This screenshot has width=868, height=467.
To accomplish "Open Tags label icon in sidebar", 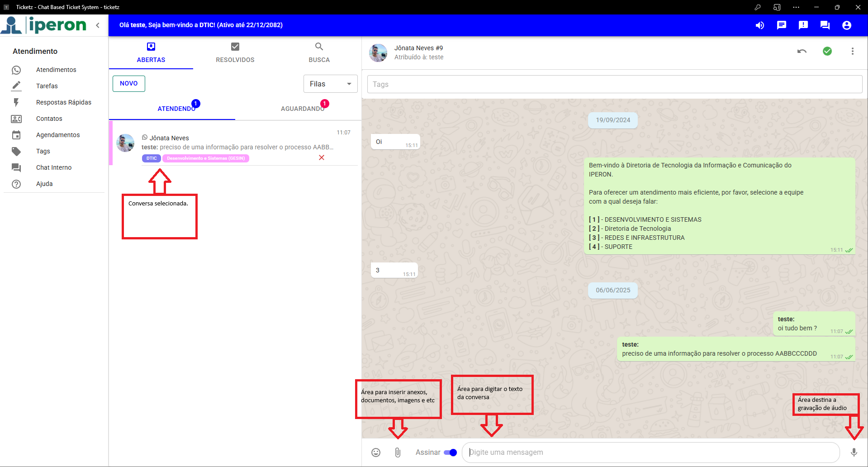I will click(x=16, y=151).
